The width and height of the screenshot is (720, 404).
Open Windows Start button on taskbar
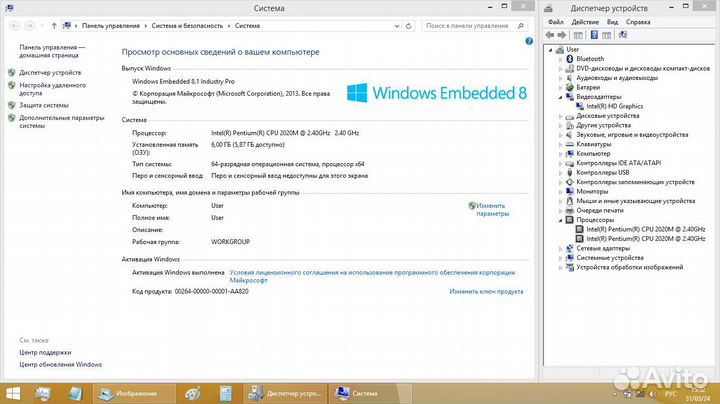click(x=12, y=394)
